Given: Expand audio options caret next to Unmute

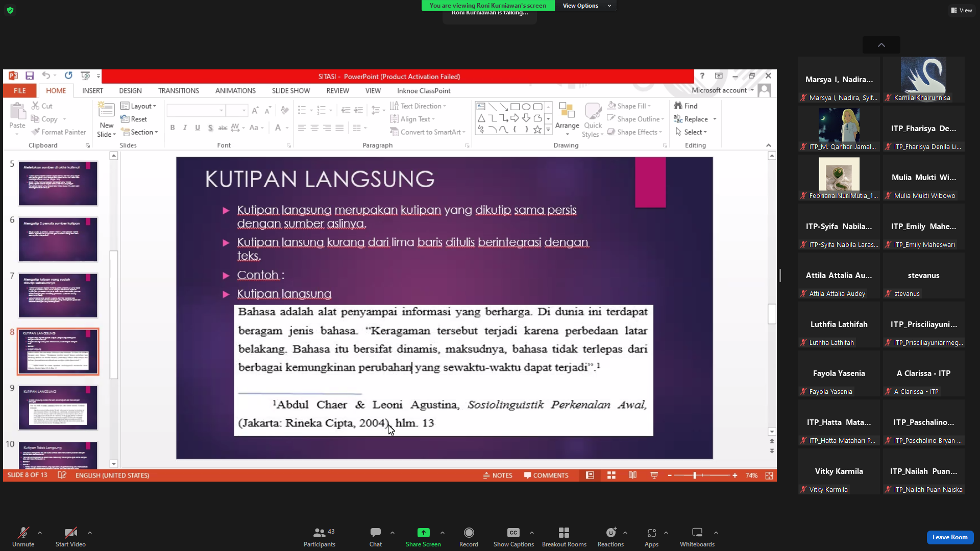Looking at the screenshot, I should (40, 532).
